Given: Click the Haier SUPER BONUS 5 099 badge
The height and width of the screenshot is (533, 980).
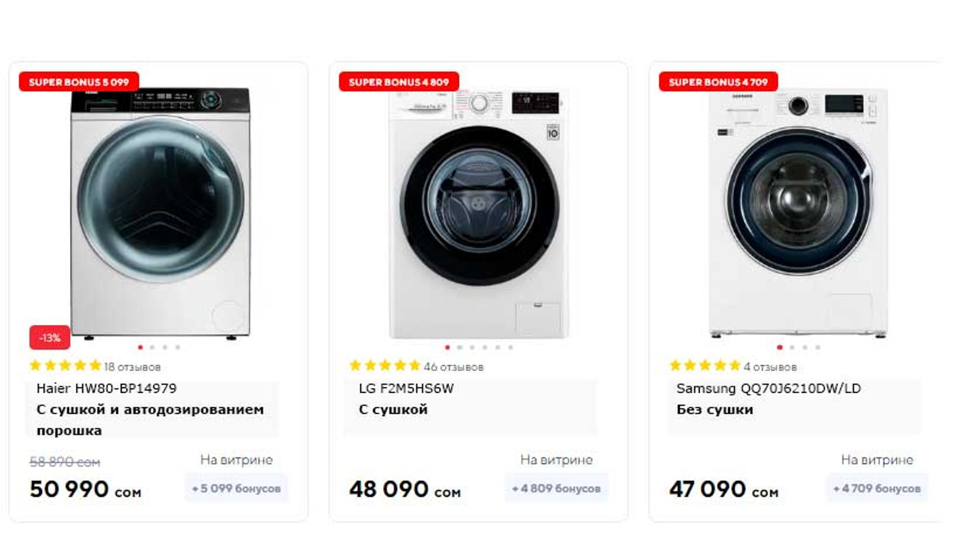Looking at the screenshot, I should tap(79, 82).
